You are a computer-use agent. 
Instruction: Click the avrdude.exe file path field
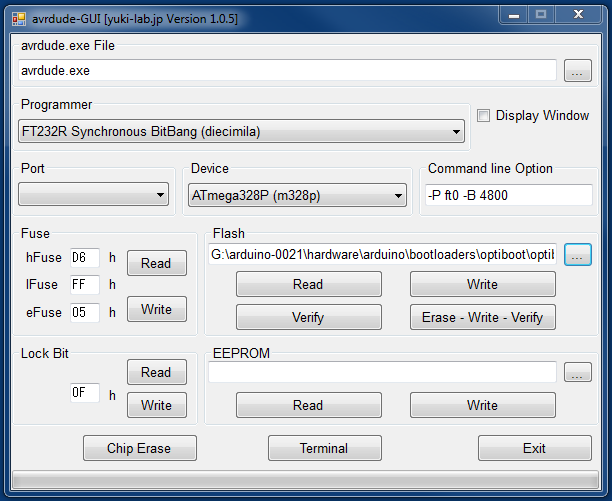coord(287,70)
